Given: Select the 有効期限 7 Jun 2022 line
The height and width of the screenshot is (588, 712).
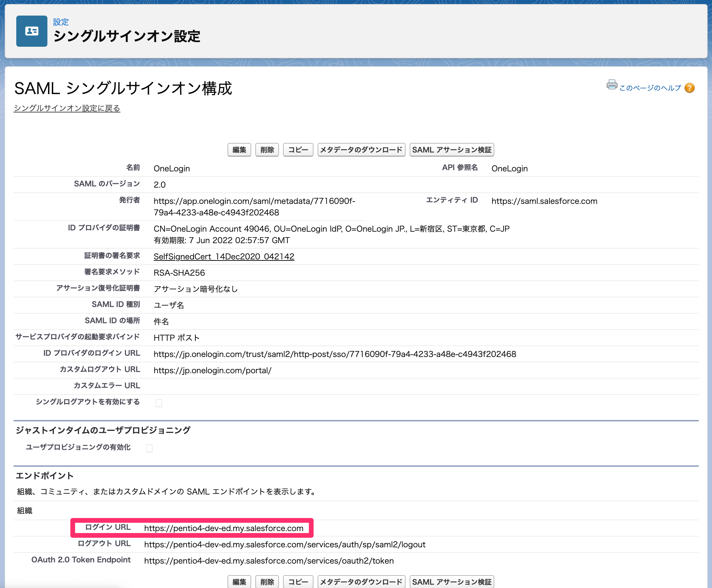Looking at the screenshot, I should (222, 240).
